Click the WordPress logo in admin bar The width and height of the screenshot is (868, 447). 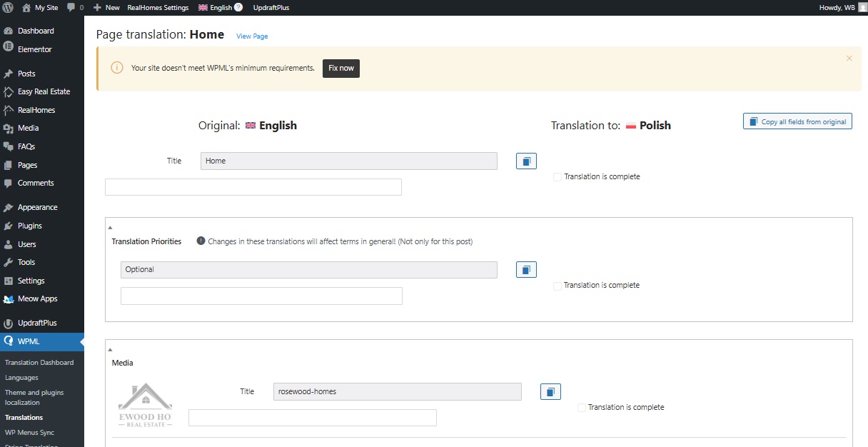click(8, 7)
